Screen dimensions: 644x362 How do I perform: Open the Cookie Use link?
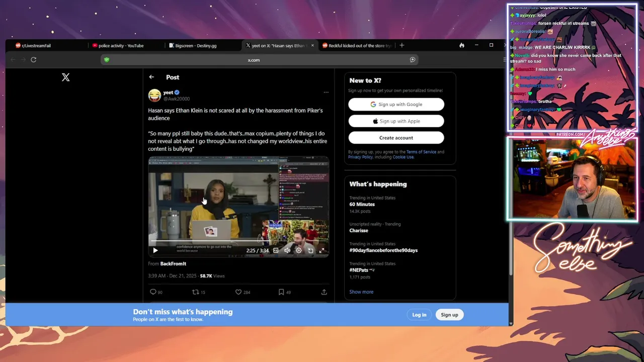(x=403, y=157)
